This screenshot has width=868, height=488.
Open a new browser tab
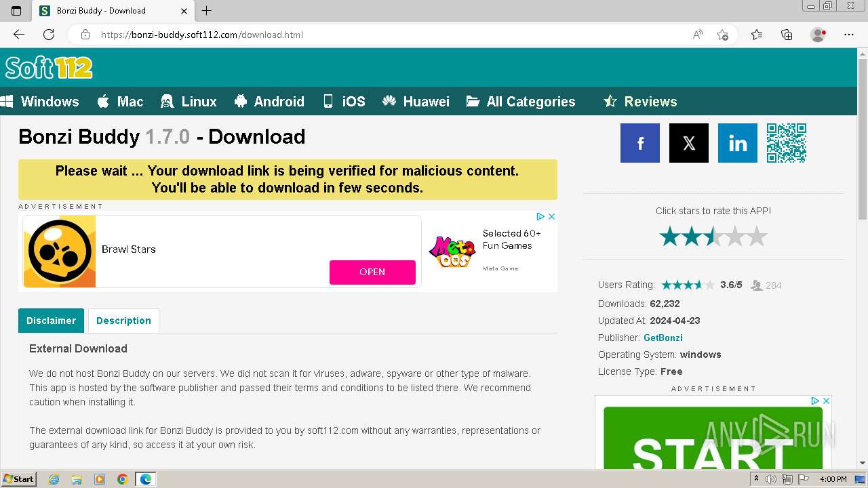207,11
